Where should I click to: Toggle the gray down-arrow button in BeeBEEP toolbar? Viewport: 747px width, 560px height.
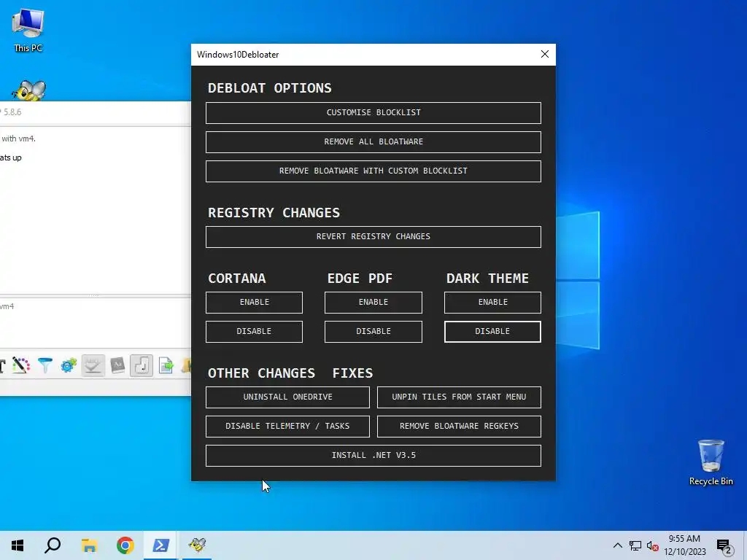93,366
